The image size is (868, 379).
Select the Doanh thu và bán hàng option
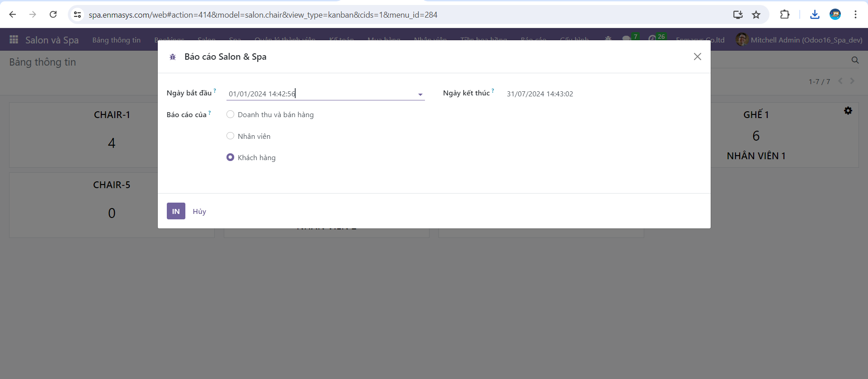(231, 114)
